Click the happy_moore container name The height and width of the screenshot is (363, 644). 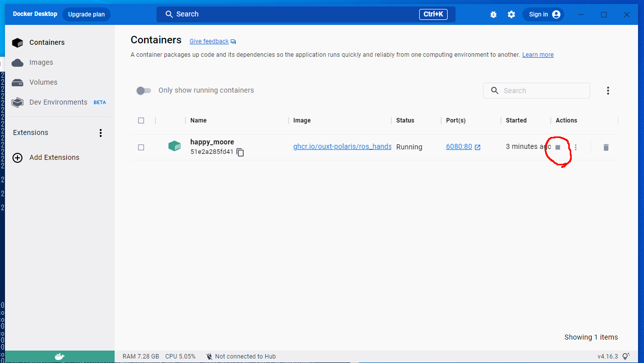[212, 142]
